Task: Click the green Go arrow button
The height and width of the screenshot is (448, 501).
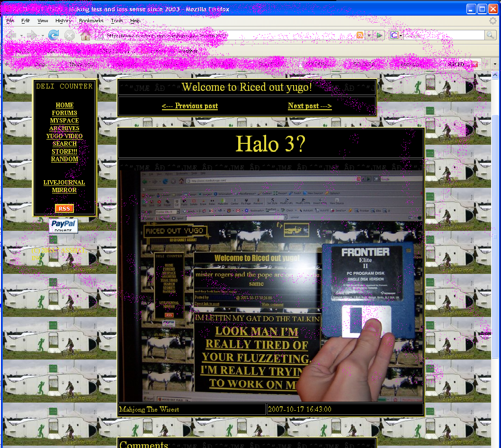Action: coord(379,35)
